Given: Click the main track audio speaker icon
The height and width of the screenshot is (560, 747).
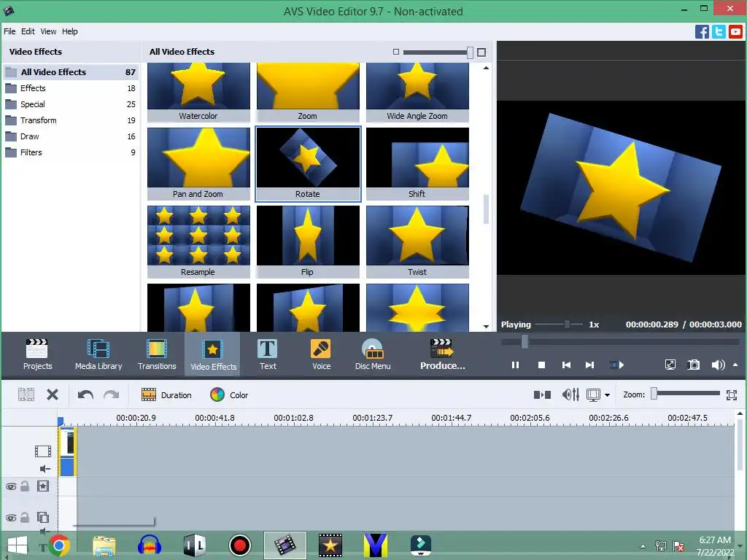Looking at the screenshot, I should [x=44, y=469].
